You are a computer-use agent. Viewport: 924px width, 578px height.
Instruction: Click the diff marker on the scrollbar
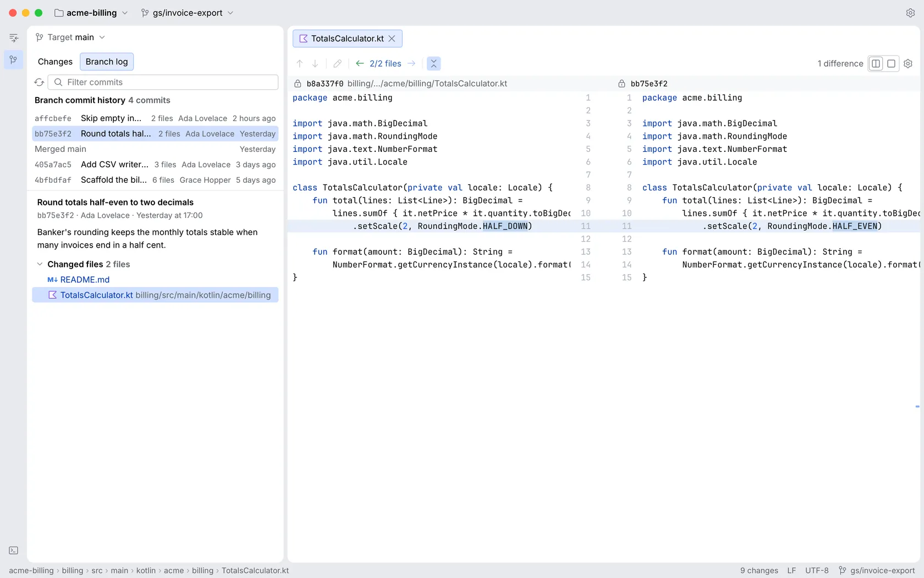click(917, 406)
